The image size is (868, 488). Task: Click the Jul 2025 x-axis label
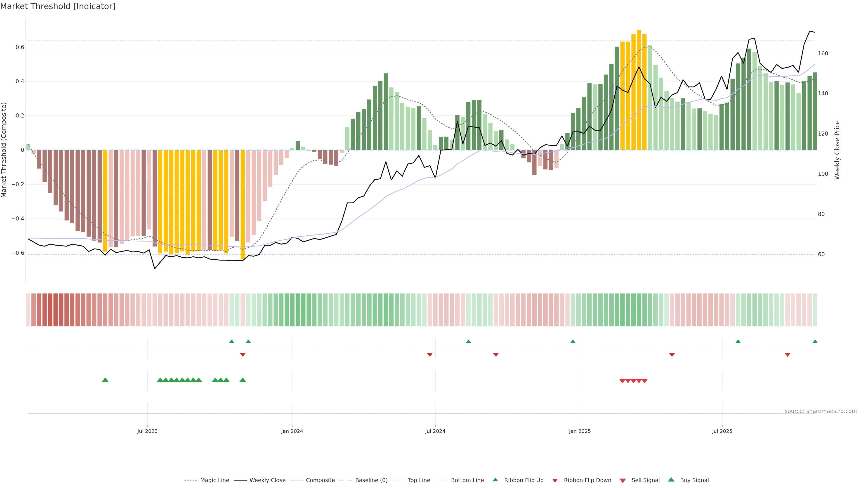click(722, 431)
